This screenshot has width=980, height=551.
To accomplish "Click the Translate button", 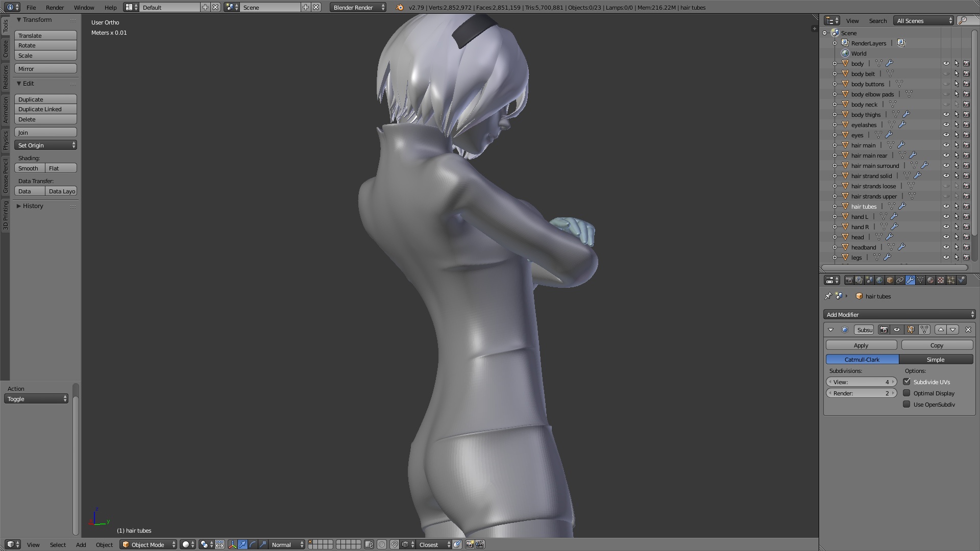I will pyautogui.click(x=45, y=35).
